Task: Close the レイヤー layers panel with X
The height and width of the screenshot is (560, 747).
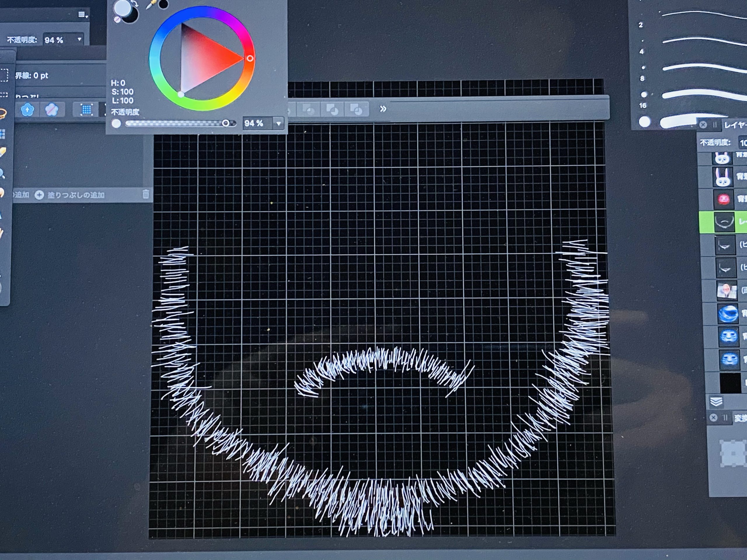Action: pos(703,125)
